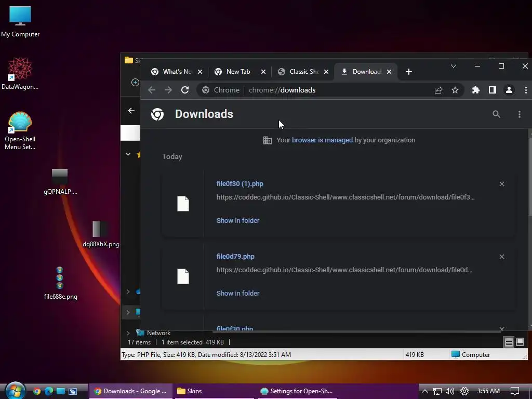Viewport: 532px width, 399px height.
Task: Open the Chrome three-dot menu
Action: click(x=526, y=90)
